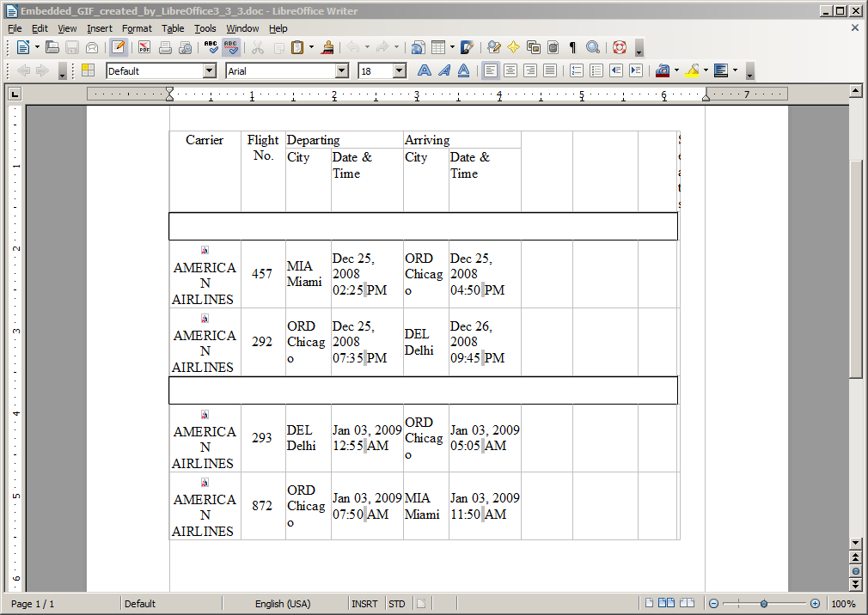Screen dimensions: 868x615
Task: Click the 457 flight number cell
Action: point(262,274)
